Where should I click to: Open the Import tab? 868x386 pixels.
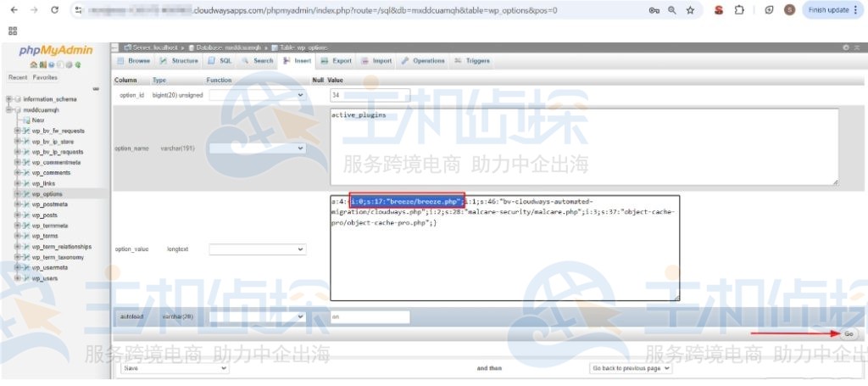click(377, 61)
